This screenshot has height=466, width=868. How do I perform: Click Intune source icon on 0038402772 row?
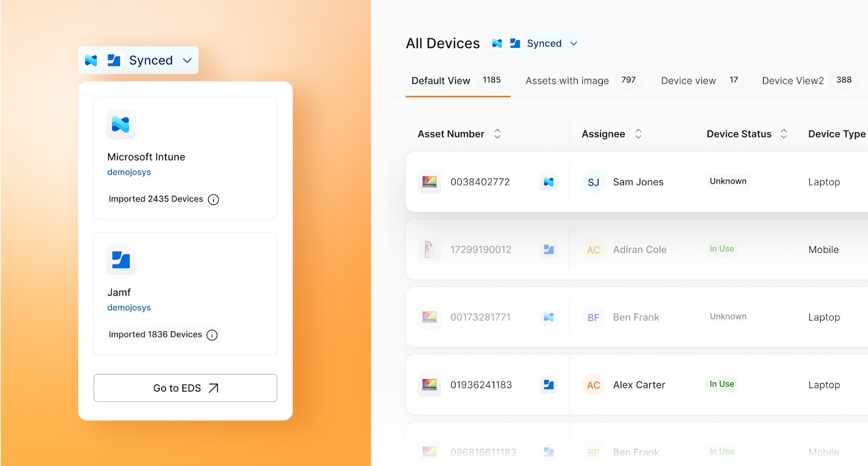(x=548, y=182)
